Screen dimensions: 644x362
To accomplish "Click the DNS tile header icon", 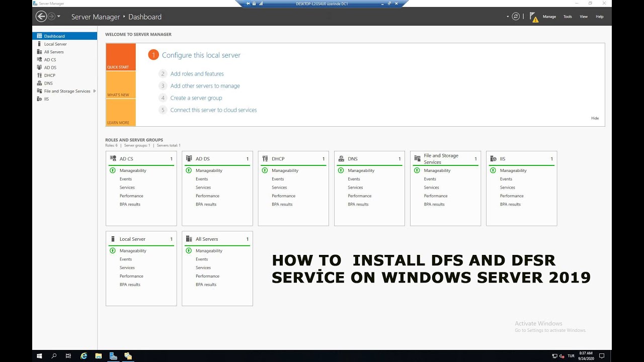I will pos(341,158).
